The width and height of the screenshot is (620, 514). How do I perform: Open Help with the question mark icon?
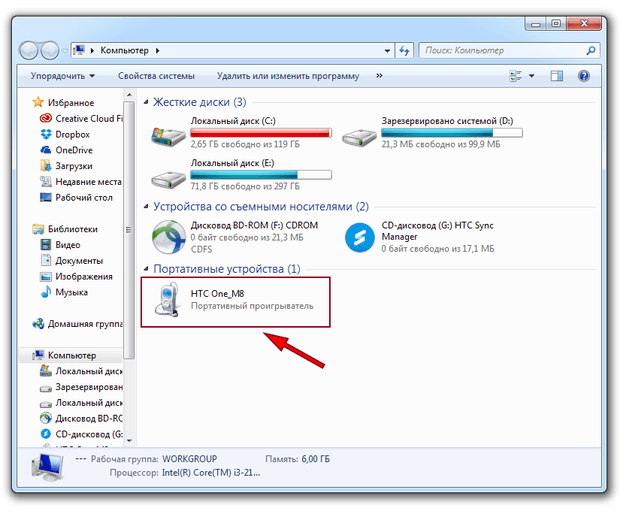tap(584, 76)
